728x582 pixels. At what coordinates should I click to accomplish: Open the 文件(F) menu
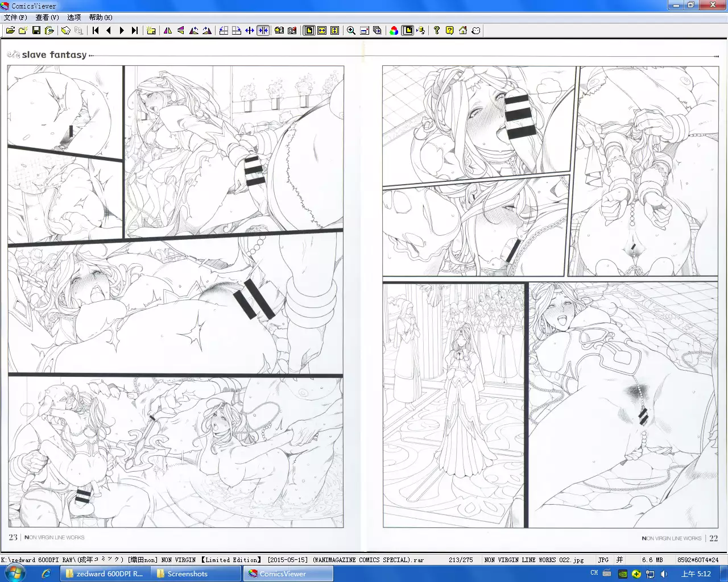[x=15, y=18]
